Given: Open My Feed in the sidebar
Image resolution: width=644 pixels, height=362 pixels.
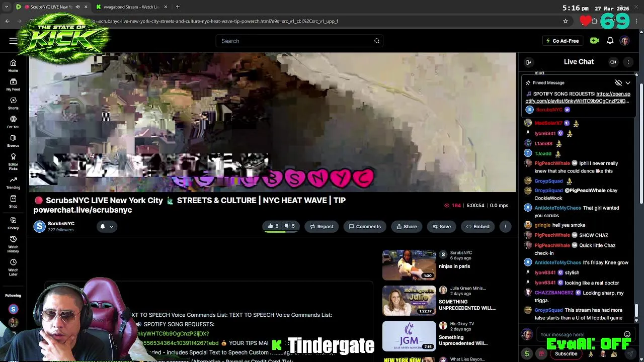Looking at the screenshot, I should (x=13, y=84).
